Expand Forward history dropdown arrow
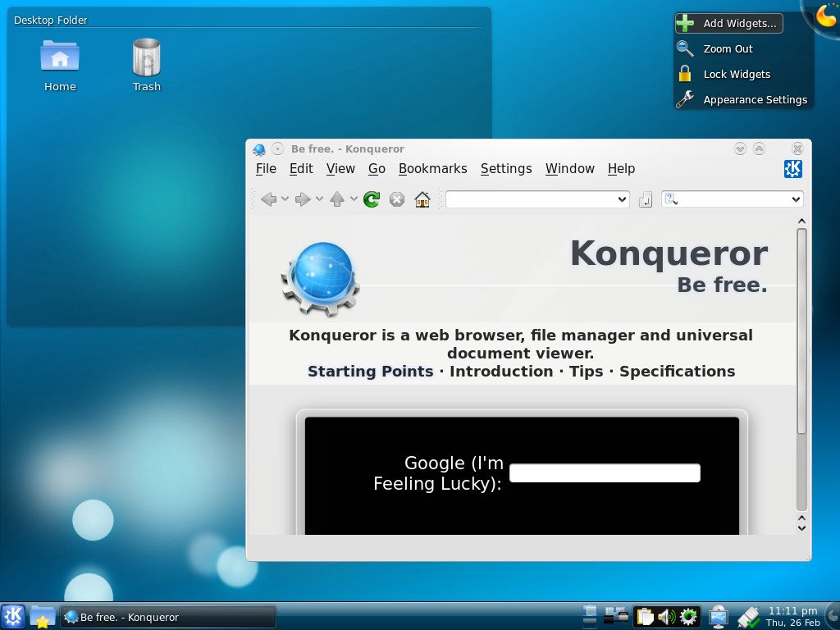 click(x=319, y=199)
